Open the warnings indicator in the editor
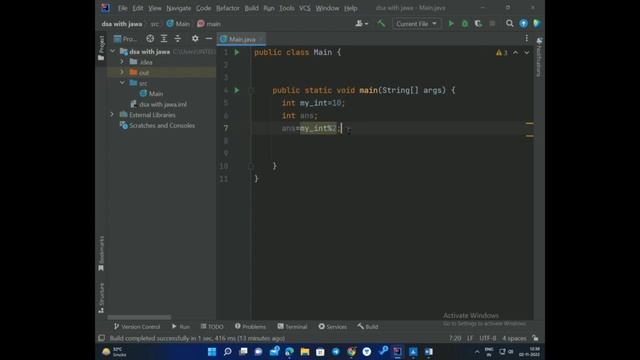640x360 pixels. tap(501, 53)
